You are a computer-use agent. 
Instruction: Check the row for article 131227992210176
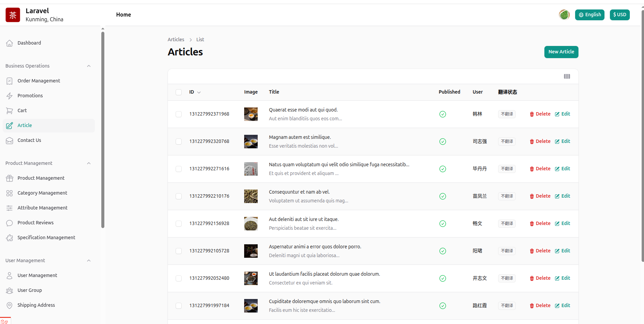(x=179, y=196)
